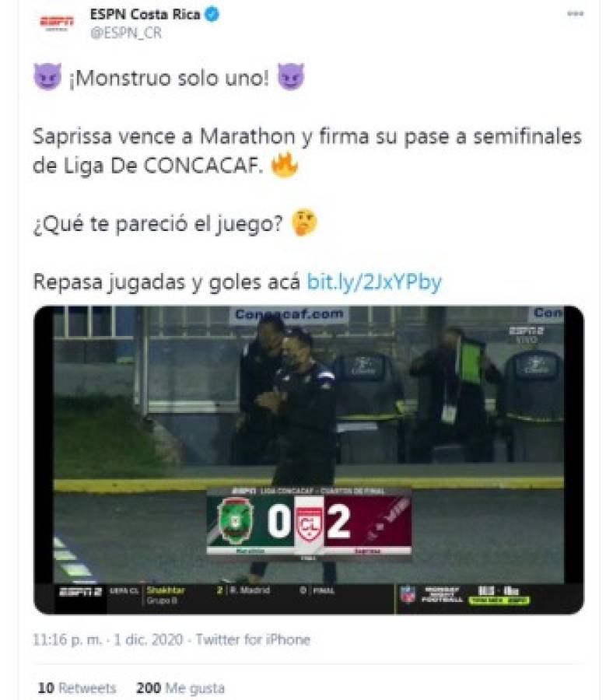Screen dimensions: 613x700
Task: Click the blue verified badge icon
Action: pos(212,14)
